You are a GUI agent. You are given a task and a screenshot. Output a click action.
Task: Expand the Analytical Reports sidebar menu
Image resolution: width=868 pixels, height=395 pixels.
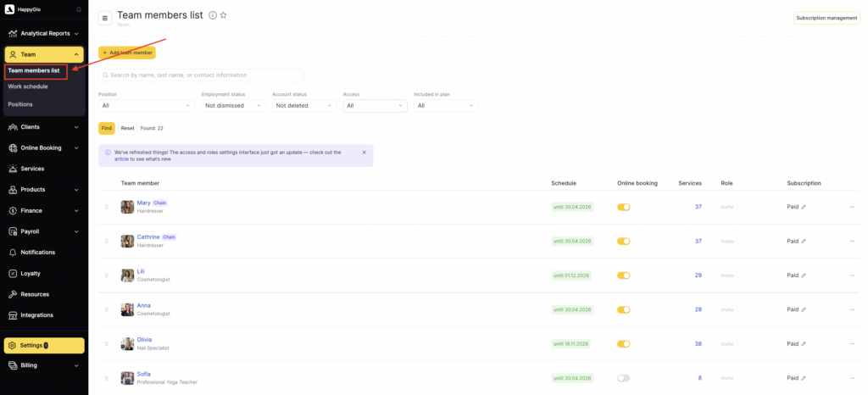(44, 33)
